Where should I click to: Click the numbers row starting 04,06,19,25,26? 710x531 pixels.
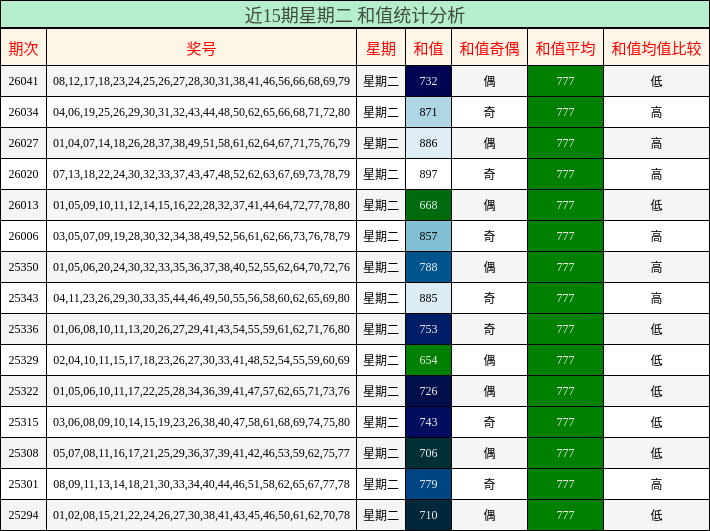click(x=201, y=112)
